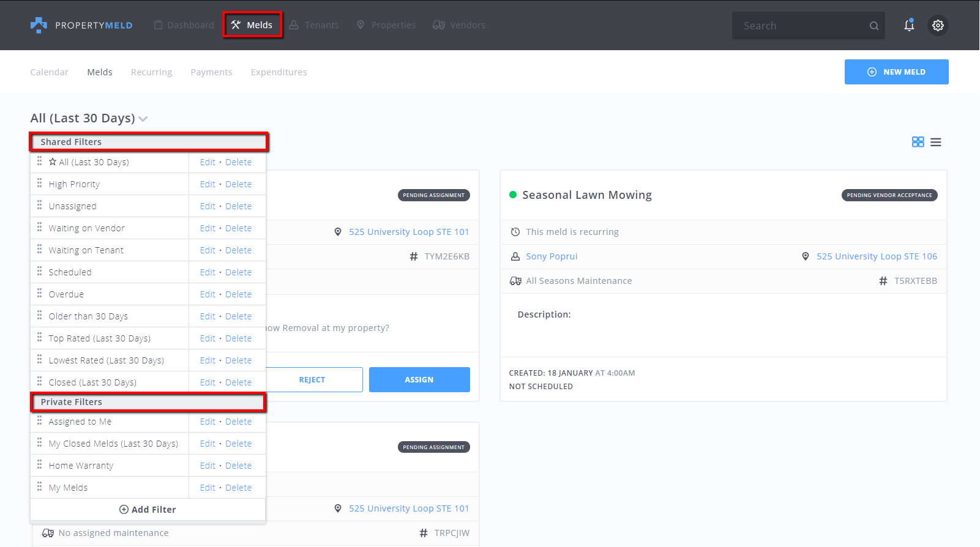Delete the Older than 30 Days filter

[x=239, y=316]
